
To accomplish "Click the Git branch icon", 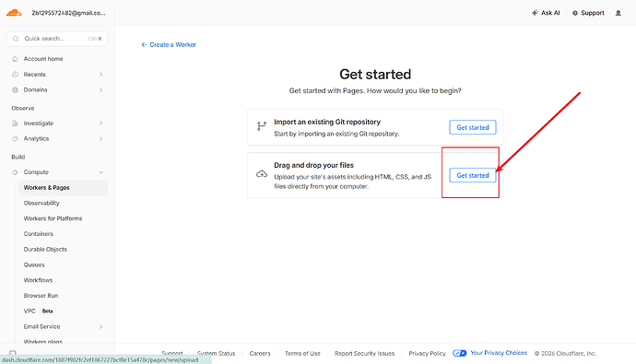I will 262,126.
